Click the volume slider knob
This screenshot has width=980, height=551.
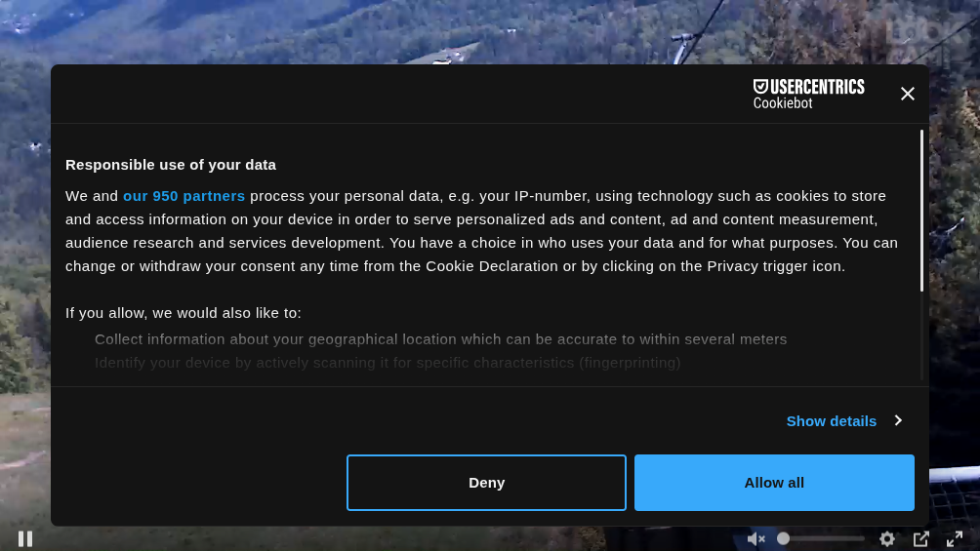click(783, 538)
